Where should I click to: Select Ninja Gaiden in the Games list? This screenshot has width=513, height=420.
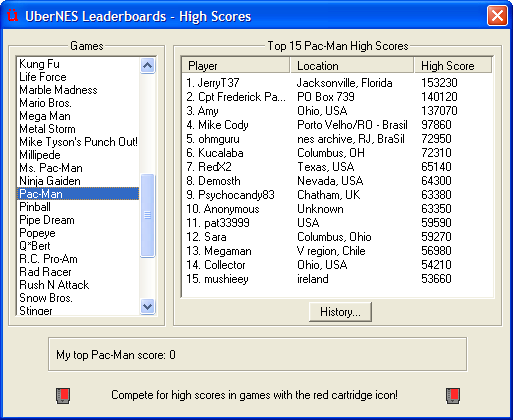[x=78, y=181]
